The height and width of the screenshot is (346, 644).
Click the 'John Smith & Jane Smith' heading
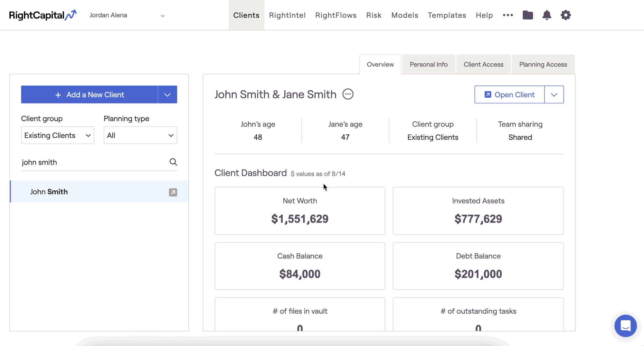point(275,94)
